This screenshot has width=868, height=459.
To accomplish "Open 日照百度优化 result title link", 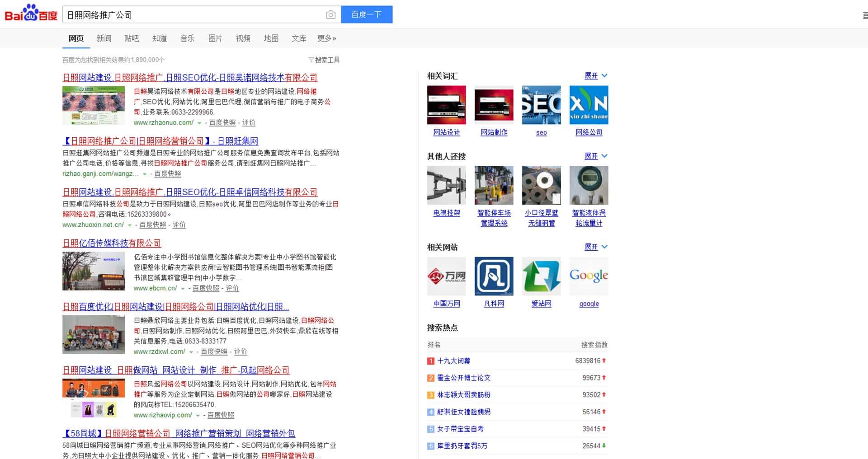I will pyautogui.click(x=176, y=307).
